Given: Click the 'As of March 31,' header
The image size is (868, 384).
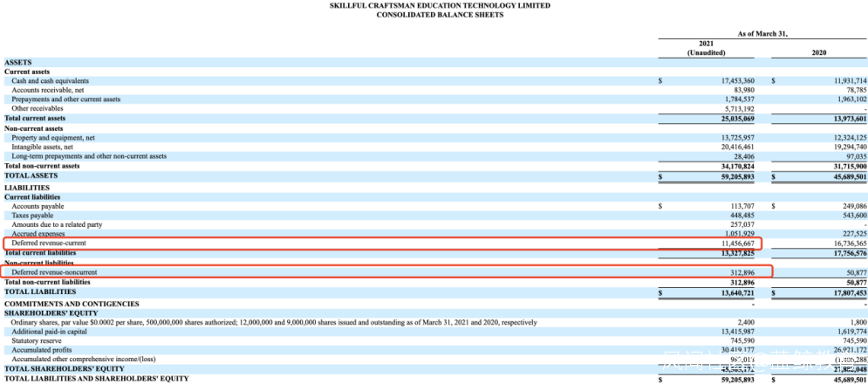Looking at the screenshot, I should tap(762, 34).
